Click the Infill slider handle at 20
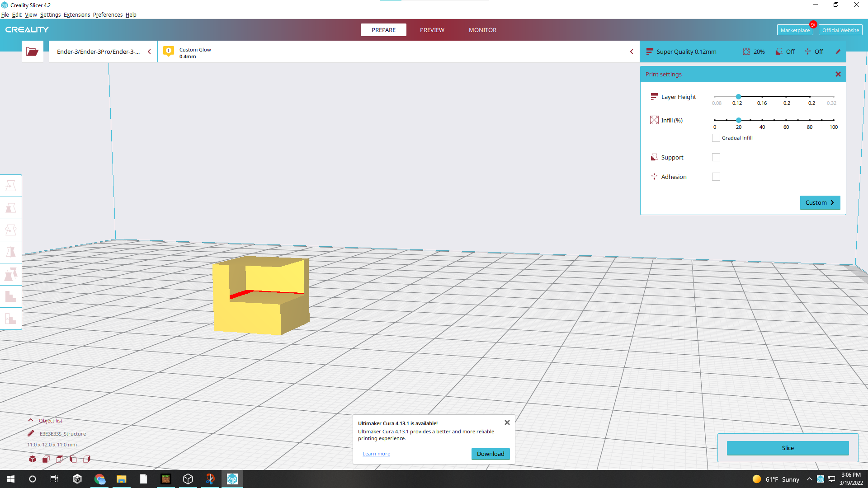Viewport: 868px width, 488px height. tap(738, 120)
